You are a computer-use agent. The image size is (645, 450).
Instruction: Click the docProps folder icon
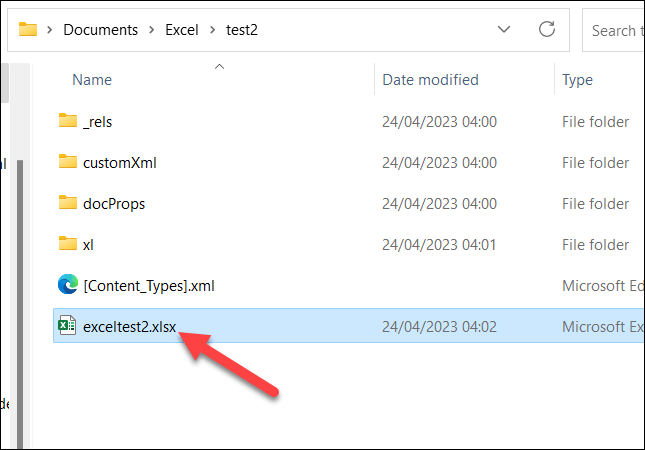click(x=68, y=203)
